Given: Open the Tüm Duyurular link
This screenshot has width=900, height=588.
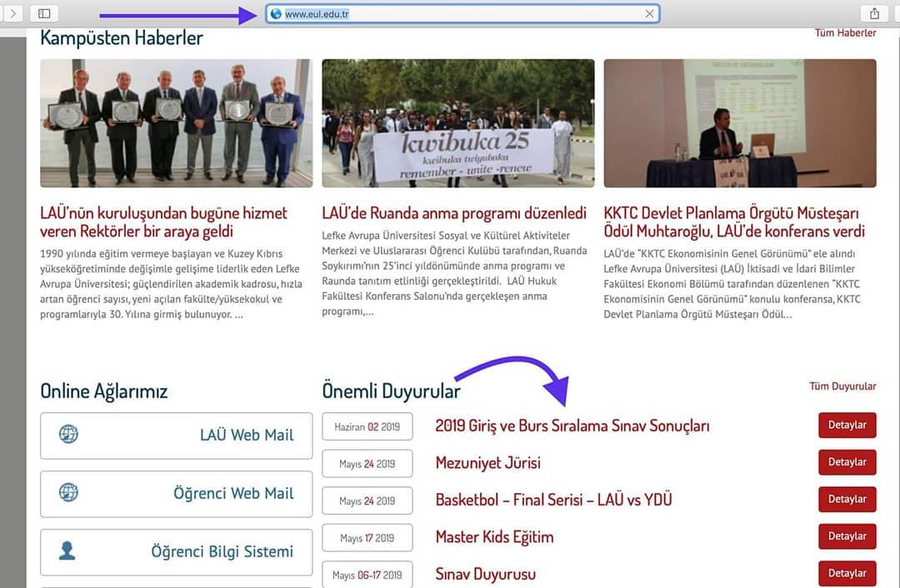Looking at the screenshot, I should [842, 386].
